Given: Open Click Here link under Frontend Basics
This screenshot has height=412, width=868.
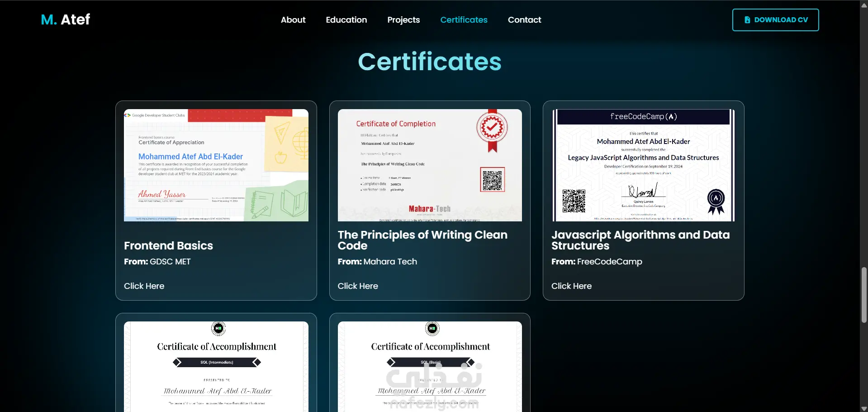Looking at the screenshot, I should point(144,286).
